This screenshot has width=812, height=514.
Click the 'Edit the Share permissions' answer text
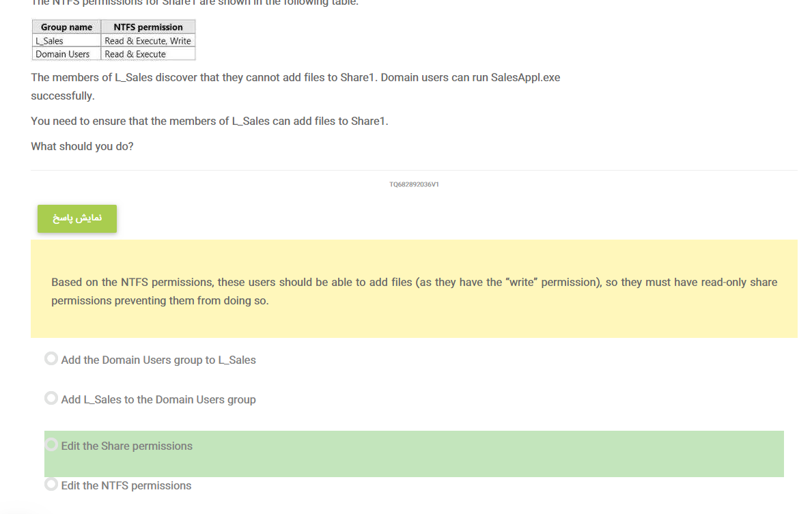tap(127, 446)
